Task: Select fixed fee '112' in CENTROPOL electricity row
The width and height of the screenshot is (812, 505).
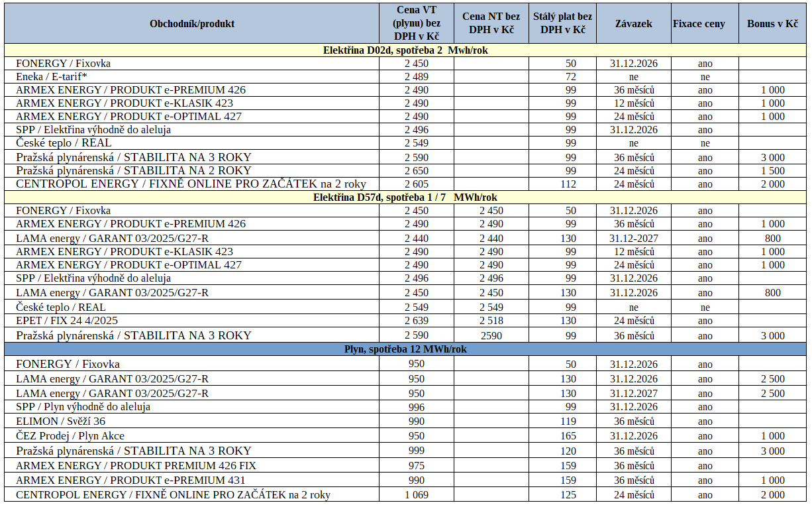Action: coord(568,184)
